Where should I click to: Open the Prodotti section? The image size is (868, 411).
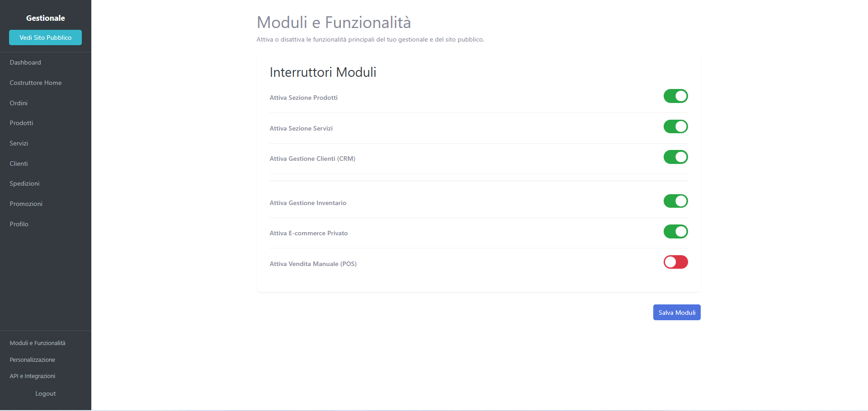(x=21, y=123)
